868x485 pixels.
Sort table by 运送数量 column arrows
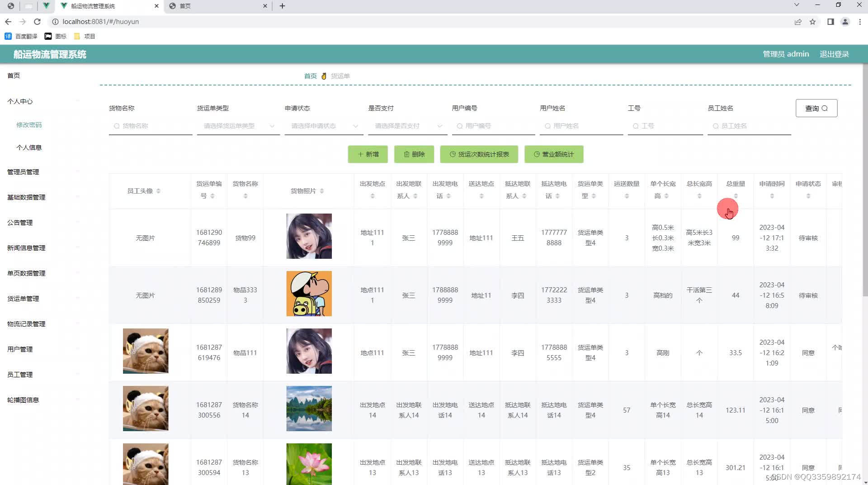[627, 196]
